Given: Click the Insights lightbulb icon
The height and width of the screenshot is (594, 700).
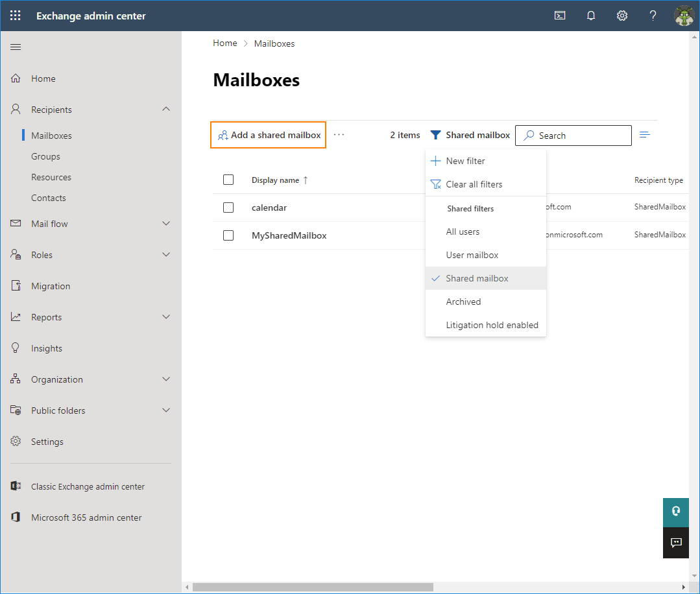Looking at the screenshot, I should (x=16, y=348).
